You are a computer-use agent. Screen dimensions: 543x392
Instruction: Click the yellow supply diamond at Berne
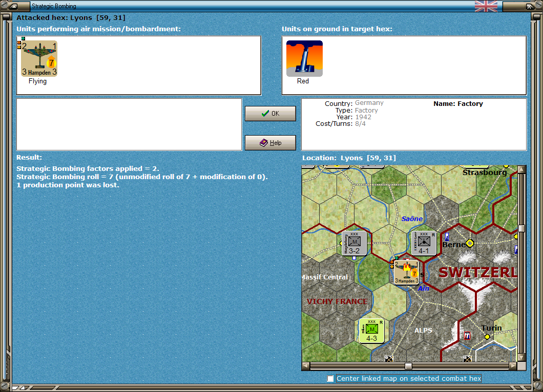(470, 243)
